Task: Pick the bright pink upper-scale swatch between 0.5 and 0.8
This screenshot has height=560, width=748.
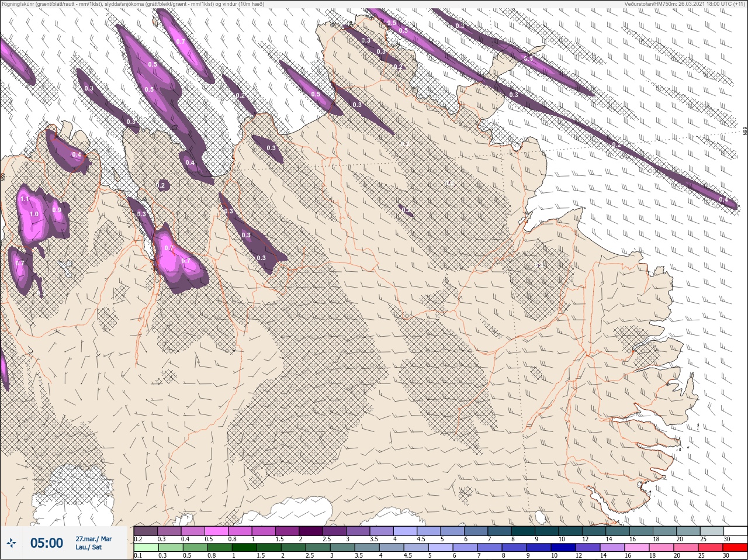Action: pos(217,531)
